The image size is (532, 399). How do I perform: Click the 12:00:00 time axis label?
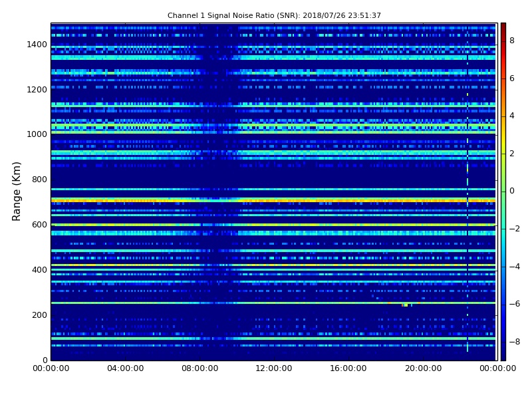[274, 368]
